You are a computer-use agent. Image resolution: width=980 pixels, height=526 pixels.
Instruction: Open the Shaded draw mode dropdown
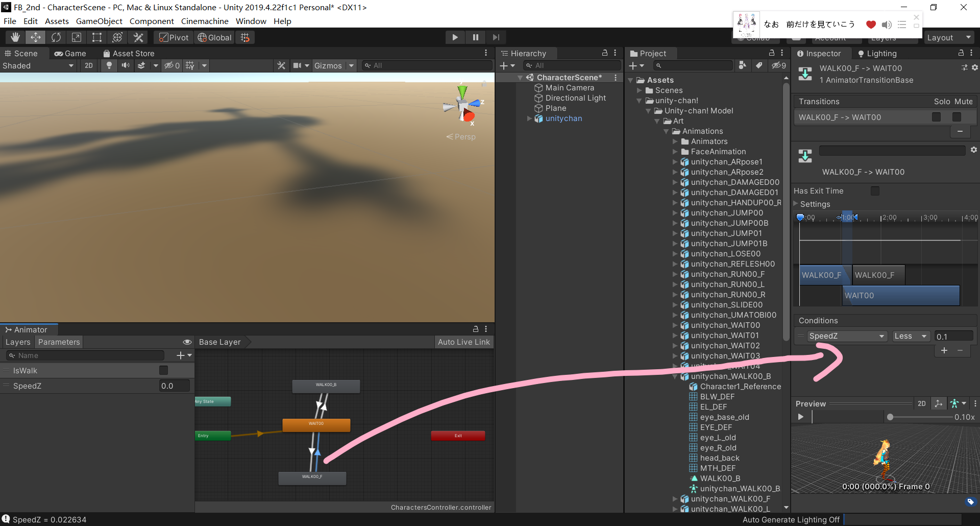point(38,65)
